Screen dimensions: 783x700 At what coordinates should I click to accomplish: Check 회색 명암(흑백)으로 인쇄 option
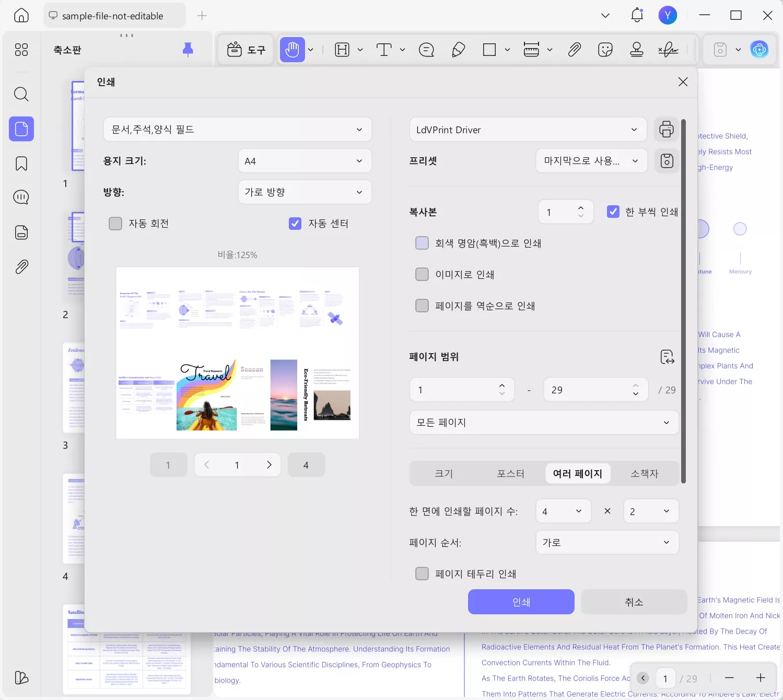pos(422,243)
